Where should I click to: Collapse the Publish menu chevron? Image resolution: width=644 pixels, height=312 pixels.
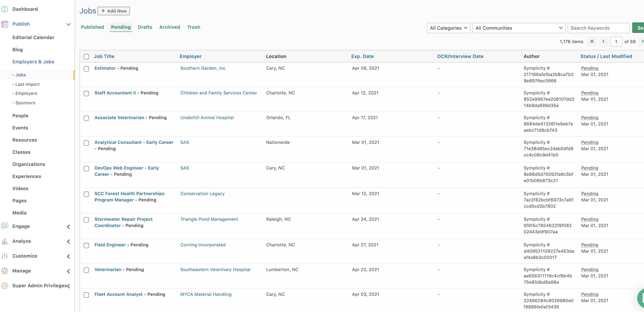(x=69, y=24)
